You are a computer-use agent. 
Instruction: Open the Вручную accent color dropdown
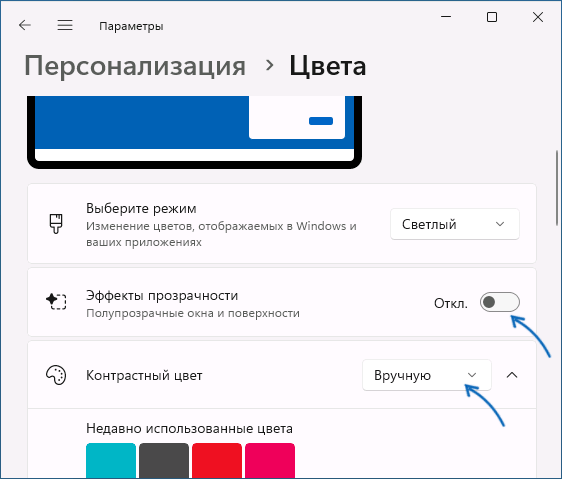(x=427, y=375)
